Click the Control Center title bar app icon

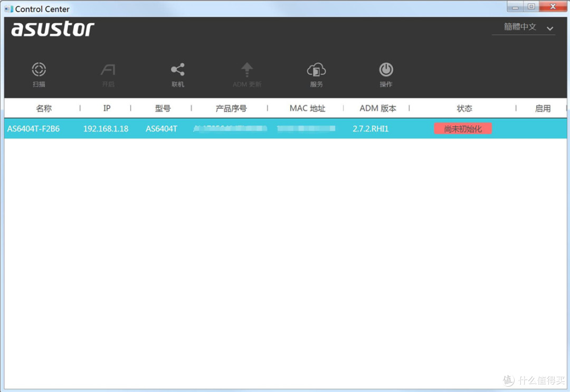pyautogui.click(x=9, y=9)
